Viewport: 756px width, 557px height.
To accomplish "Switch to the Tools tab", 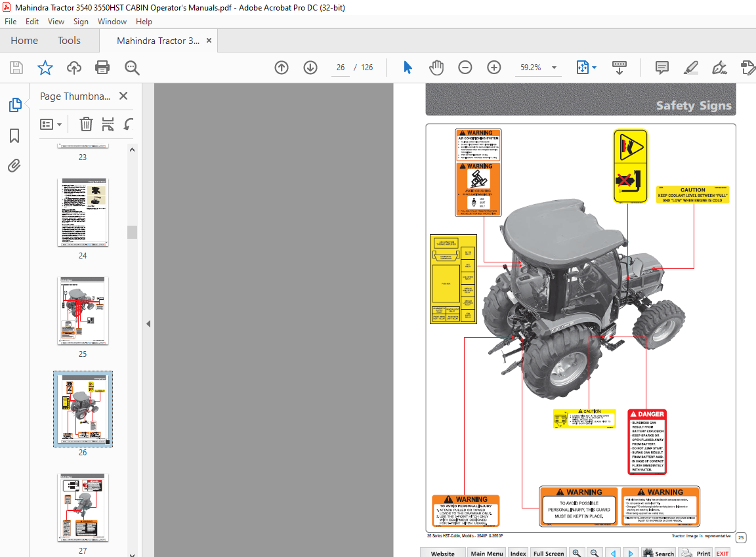I will click(69, 40).
